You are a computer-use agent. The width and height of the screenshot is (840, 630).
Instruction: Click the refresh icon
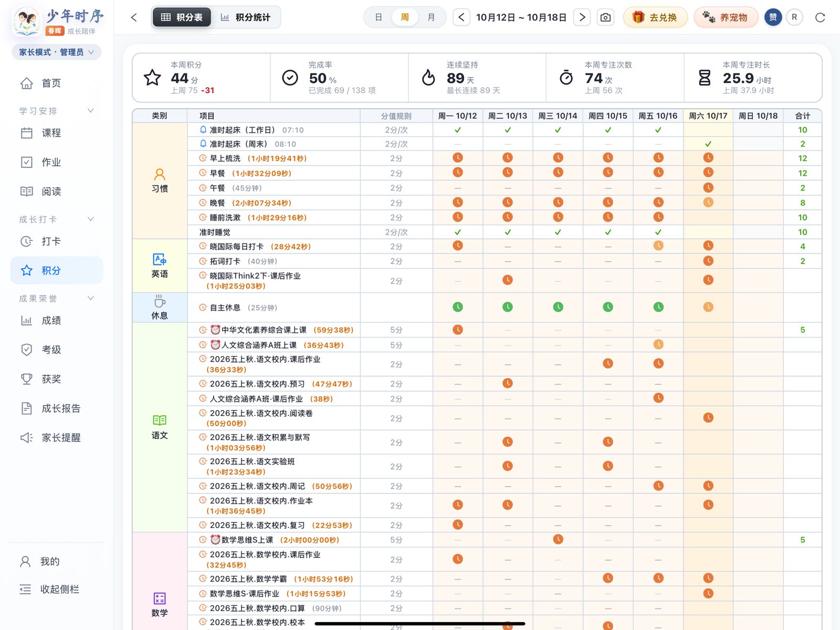pos(820,17)
